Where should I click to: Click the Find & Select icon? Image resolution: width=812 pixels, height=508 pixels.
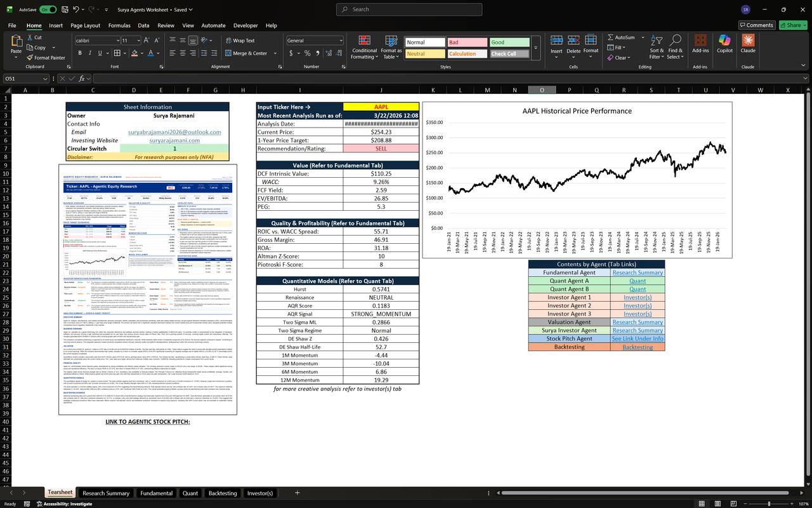pos(675,47)
